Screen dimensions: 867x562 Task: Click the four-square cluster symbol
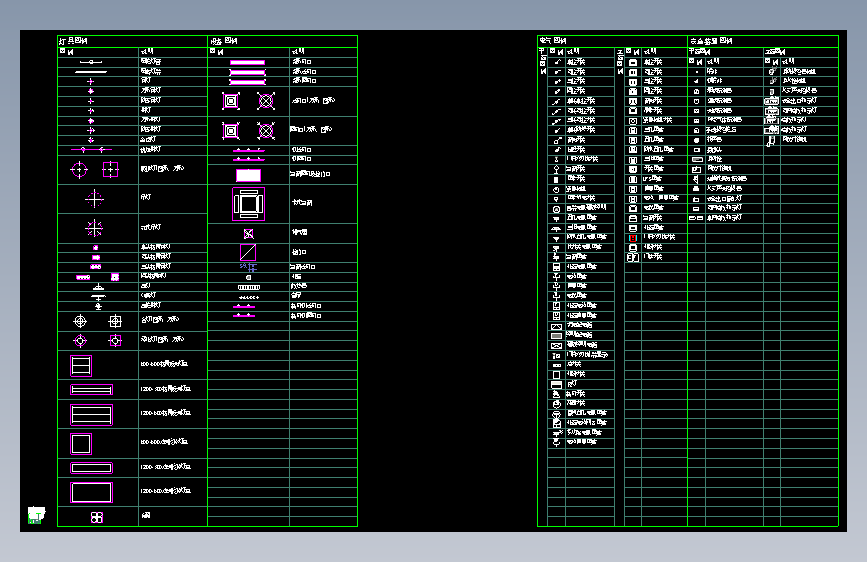pos(97,517)
